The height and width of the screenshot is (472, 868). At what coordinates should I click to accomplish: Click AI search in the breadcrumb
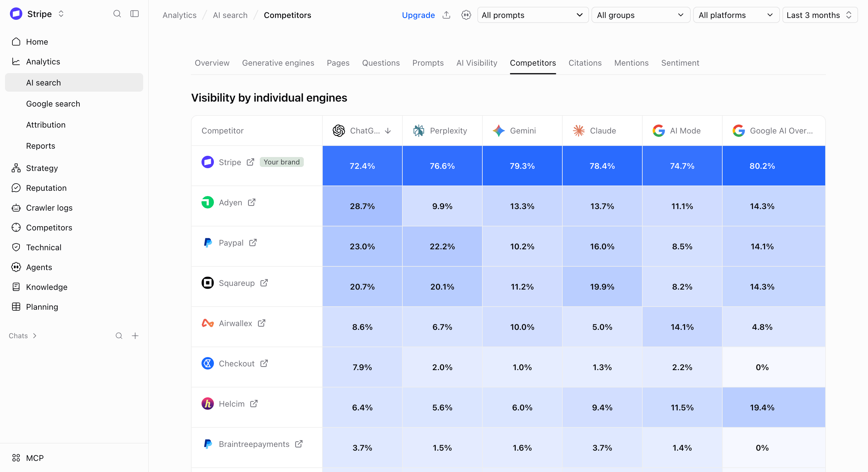pos(230,15)
